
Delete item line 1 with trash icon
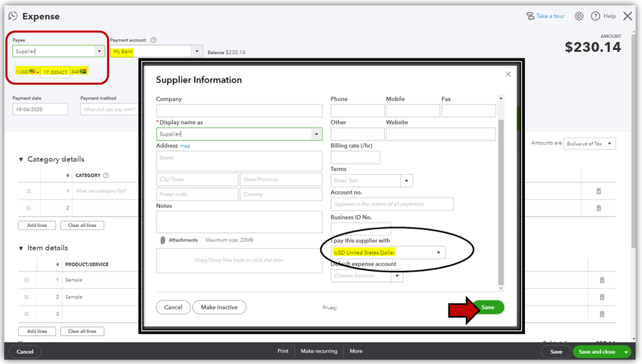(x=602, y=280)
